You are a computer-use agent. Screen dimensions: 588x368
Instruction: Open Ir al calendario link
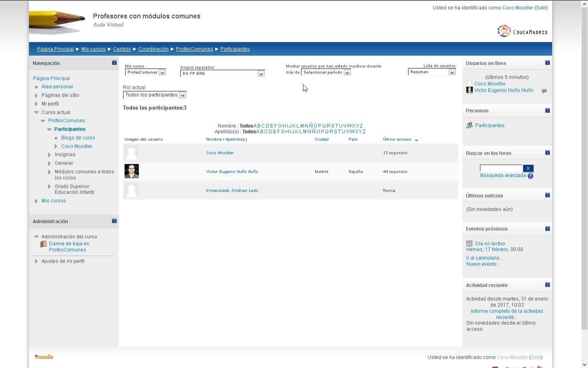click(x=485, y=258)
